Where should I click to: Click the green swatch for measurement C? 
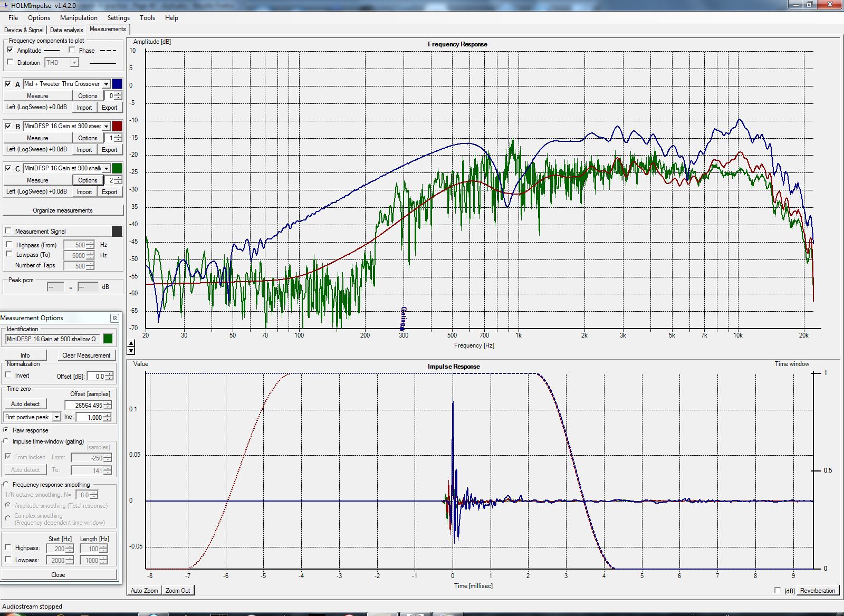[117, 168]
